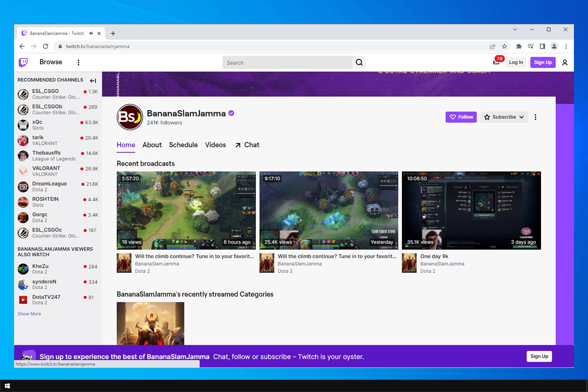
Task: Open DotaTV247 channel in sidebar
Action: [x=58, y=300]
